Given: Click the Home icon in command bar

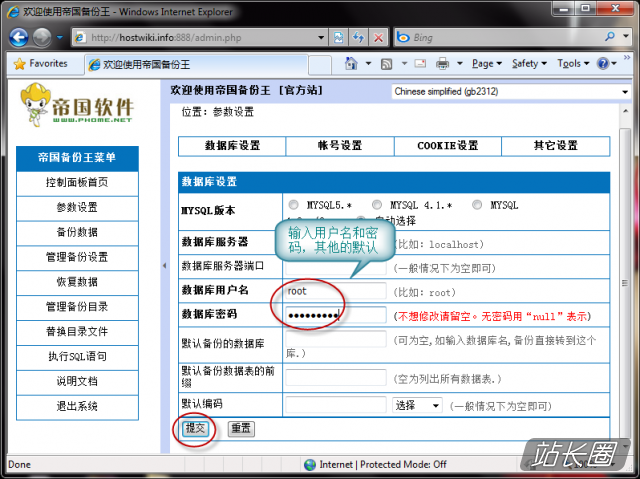Looking at the screenshot, I should tap(351, 64).
